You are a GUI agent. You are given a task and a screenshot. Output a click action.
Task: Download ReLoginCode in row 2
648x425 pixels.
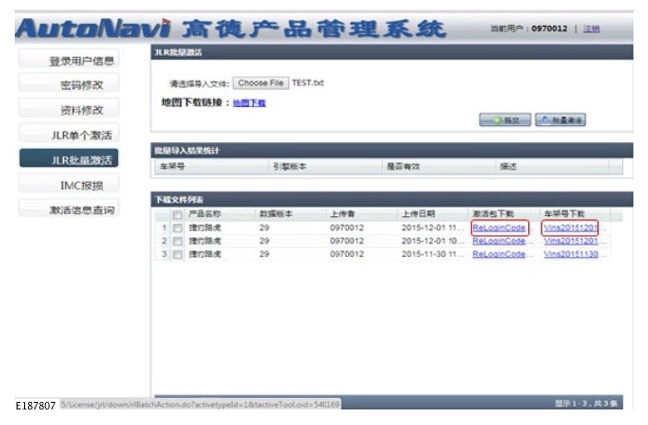point(499,241)
